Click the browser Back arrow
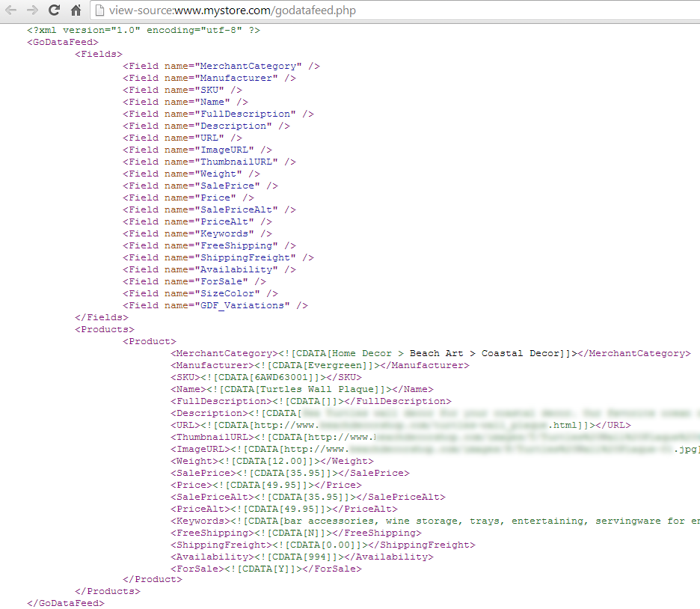The height and width of the screenshot is (609, 700). (x=10, y=10)
